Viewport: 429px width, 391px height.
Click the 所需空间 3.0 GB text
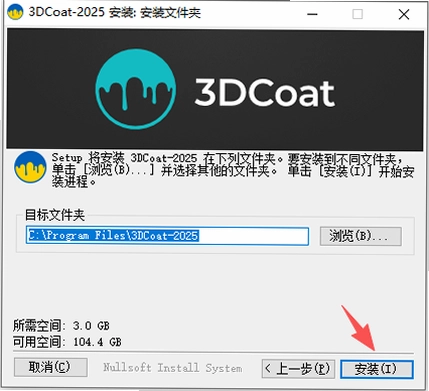[61, 325]
